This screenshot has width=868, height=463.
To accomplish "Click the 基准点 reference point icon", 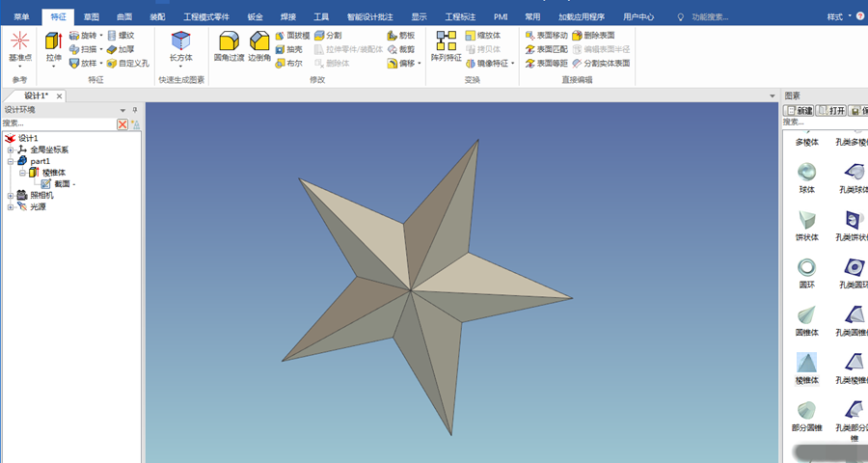I will tap(20, 49).
